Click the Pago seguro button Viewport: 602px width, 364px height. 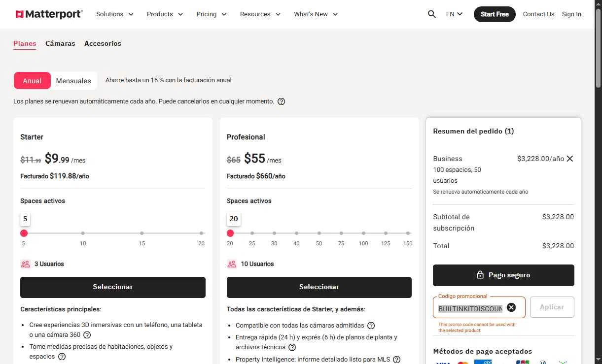pos(503,275)
